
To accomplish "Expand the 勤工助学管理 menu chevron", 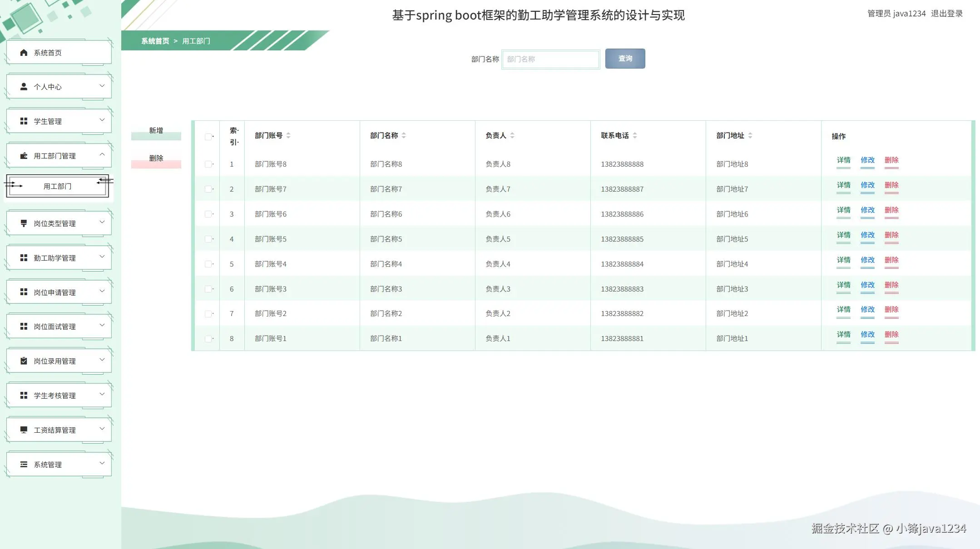I will 102,257.
